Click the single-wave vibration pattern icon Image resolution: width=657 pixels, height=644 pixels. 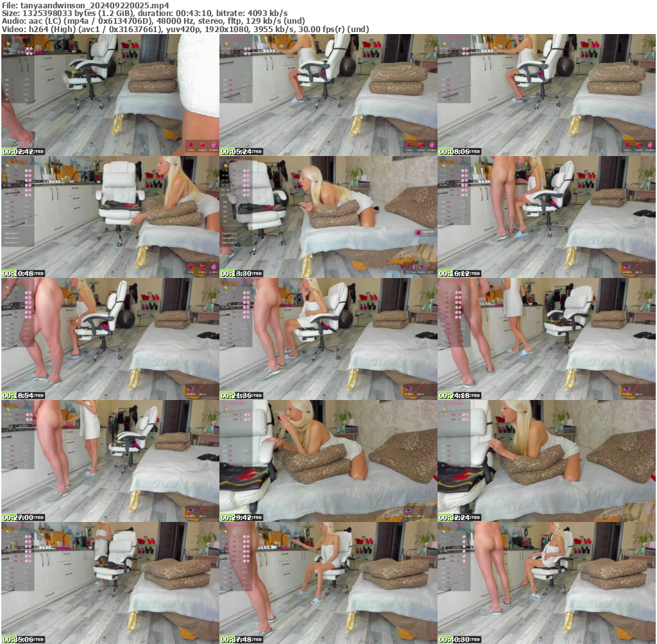[x=26, y=80]
